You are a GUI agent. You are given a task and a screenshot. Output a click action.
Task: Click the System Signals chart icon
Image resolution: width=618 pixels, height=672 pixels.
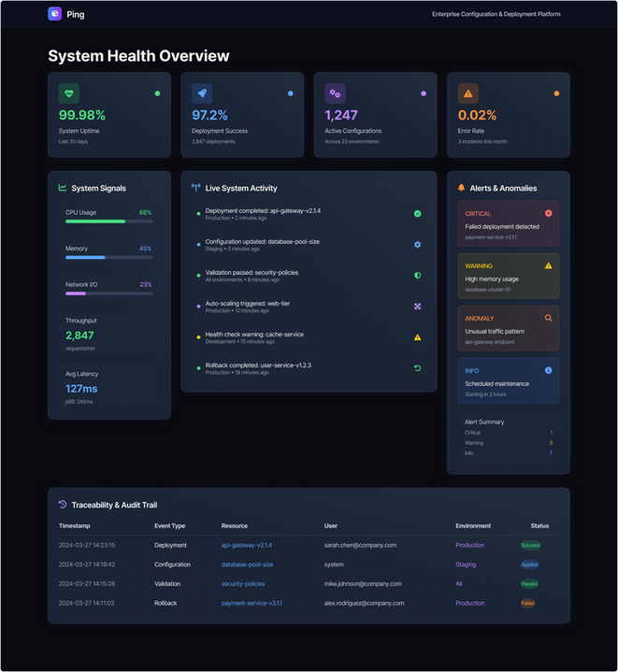point(63,188)
